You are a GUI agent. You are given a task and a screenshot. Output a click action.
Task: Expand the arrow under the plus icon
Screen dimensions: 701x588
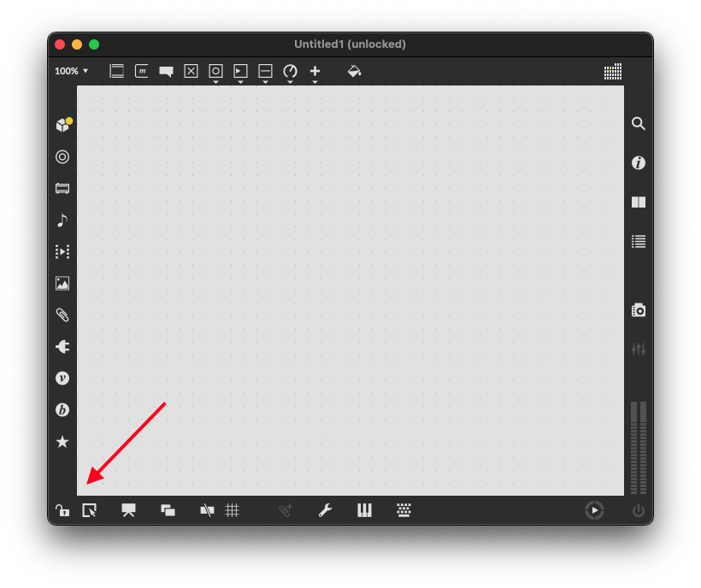pyautogui.click(x=315, y=82)
